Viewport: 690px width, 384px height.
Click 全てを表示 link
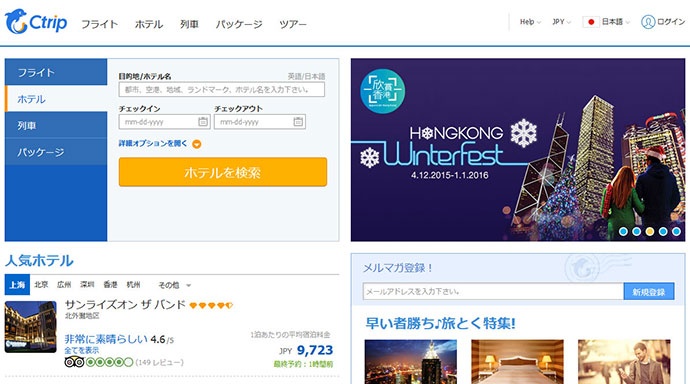point(81,351)
